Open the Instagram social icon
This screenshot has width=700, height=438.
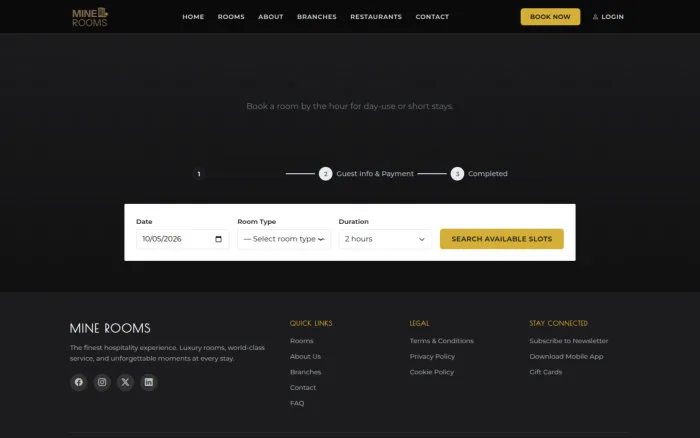point(102,382)
